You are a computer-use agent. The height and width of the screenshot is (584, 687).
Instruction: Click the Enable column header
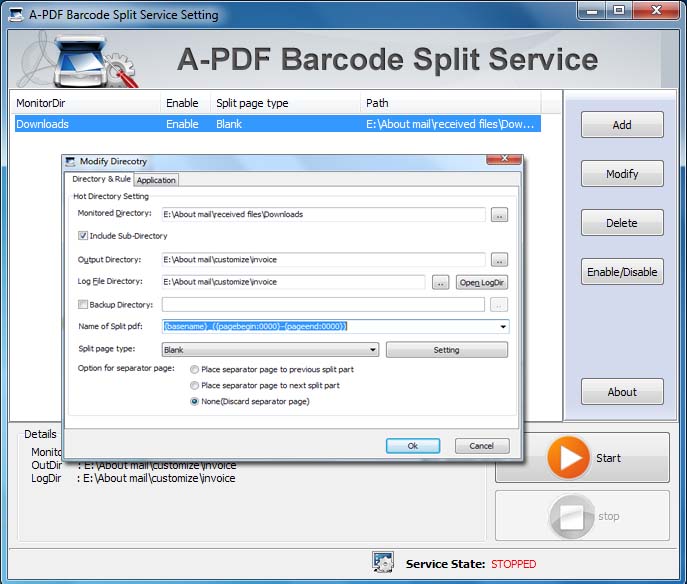(x=186, y=103)
